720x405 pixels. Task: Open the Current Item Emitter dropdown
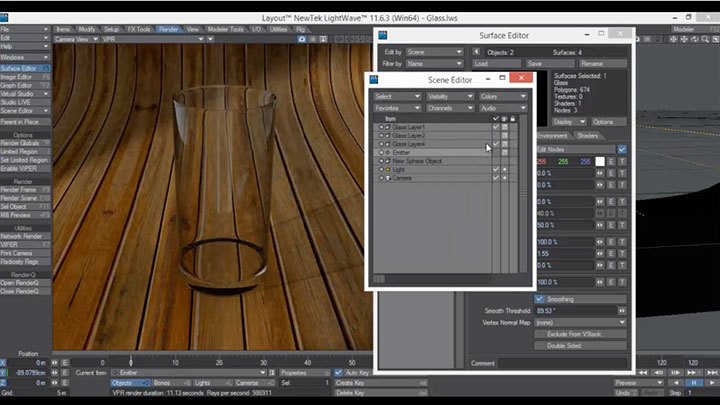tap(189, 373)
